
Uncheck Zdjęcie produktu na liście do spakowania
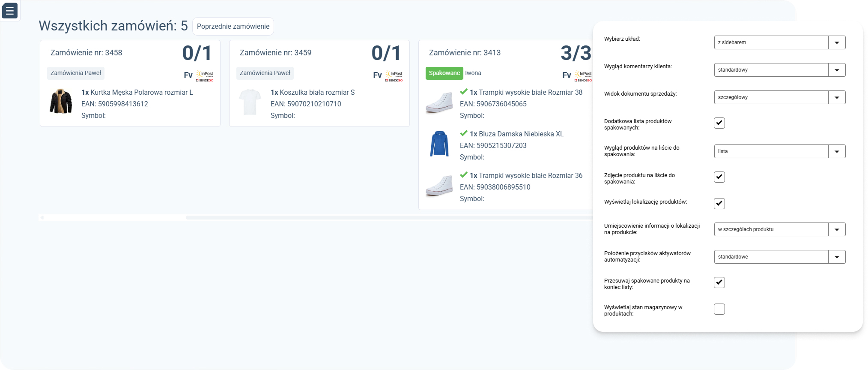pos(719,177)
